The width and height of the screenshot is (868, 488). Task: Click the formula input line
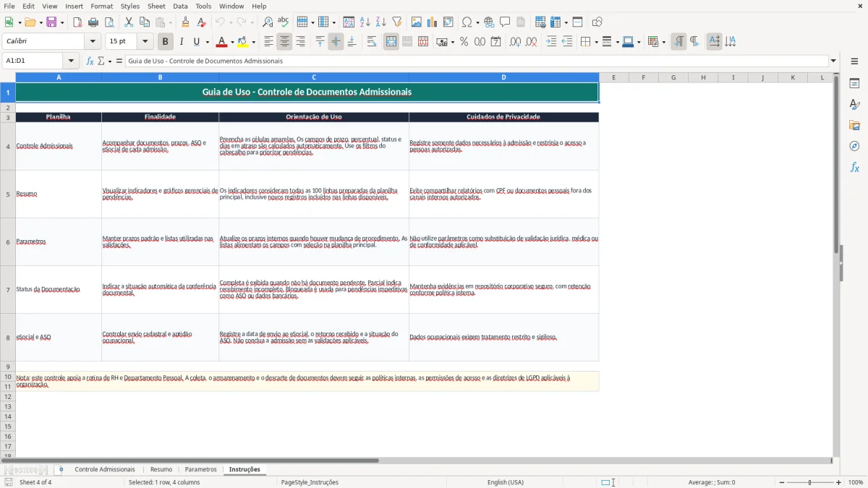pos(477,61)
